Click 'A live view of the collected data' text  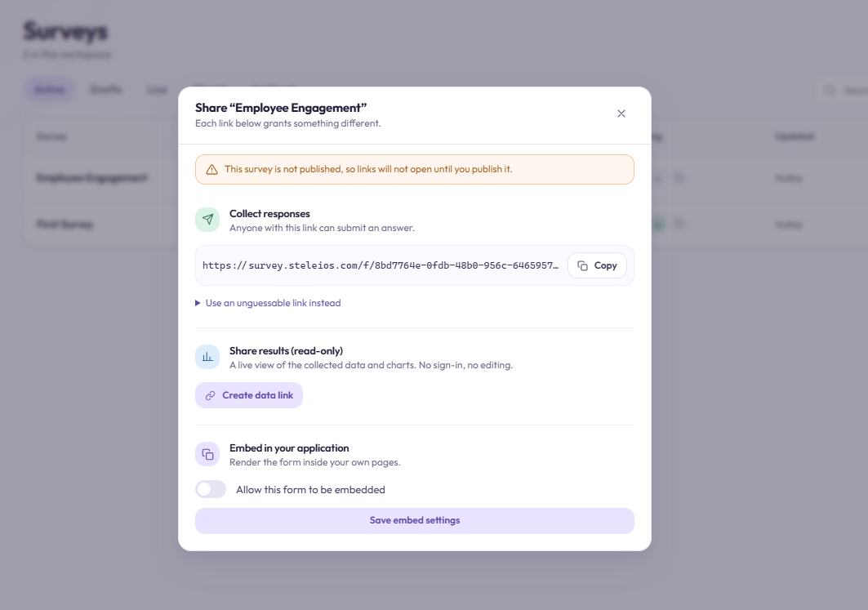coord(371,365)
